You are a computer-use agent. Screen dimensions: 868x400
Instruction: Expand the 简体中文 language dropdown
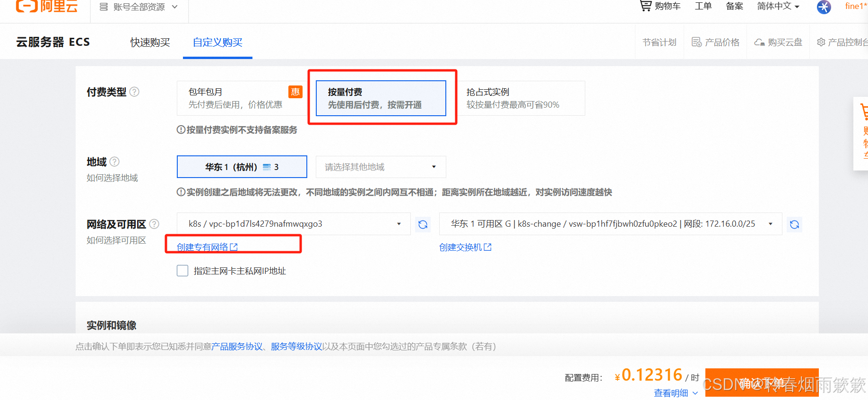(778, 6)
